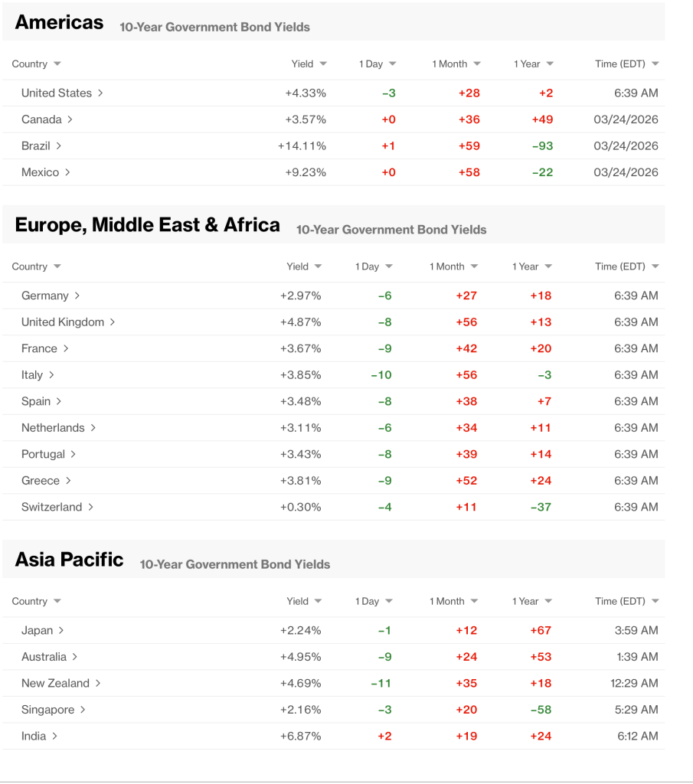Click the chevron arrow next to Germany
Viewport: 693px width, 784px height.
77,296
